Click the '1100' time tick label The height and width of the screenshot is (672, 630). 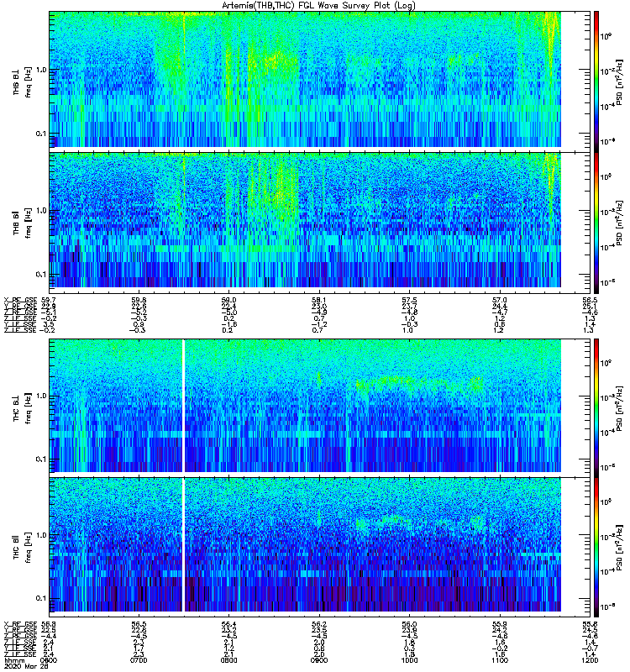coord(499,660)
